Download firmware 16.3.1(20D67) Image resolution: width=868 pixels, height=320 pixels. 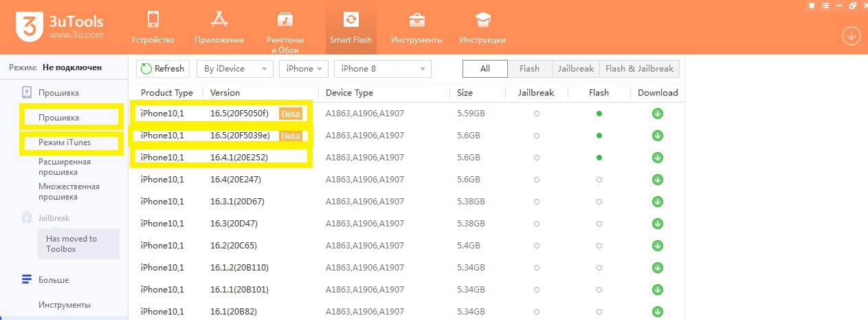(657, 202)
